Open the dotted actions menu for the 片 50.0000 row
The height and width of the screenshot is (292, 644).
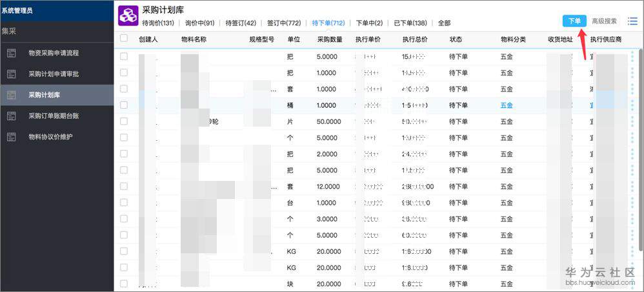(632, 121)
